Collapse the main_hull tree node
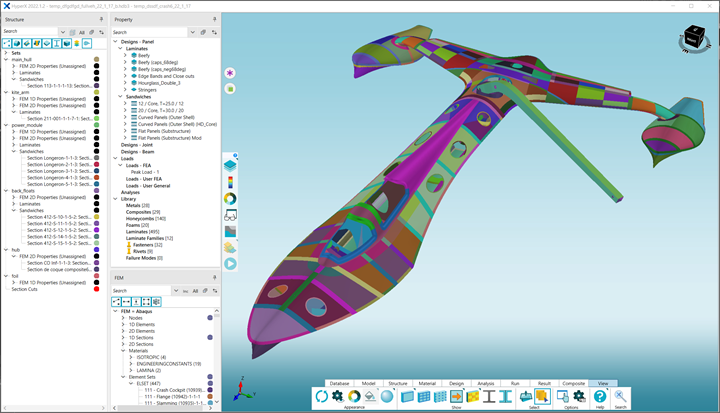Viewport: 720px width, 413px height. (5, 59)
